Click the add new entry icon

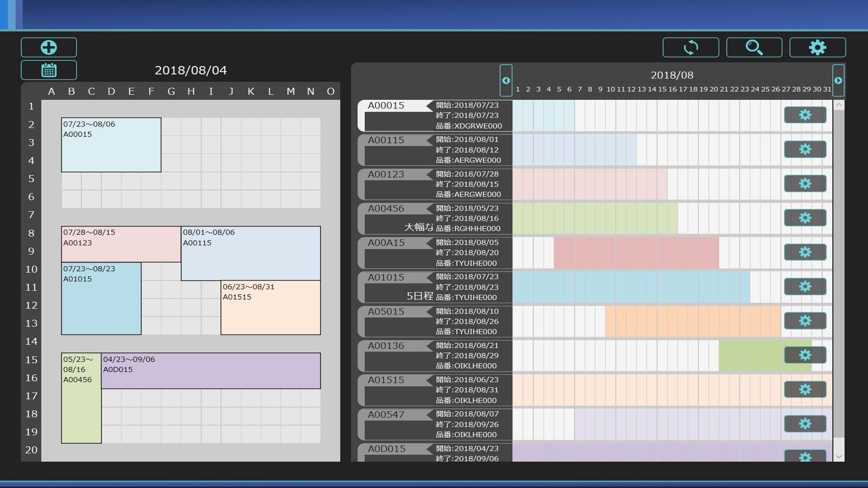pos(48,47)
